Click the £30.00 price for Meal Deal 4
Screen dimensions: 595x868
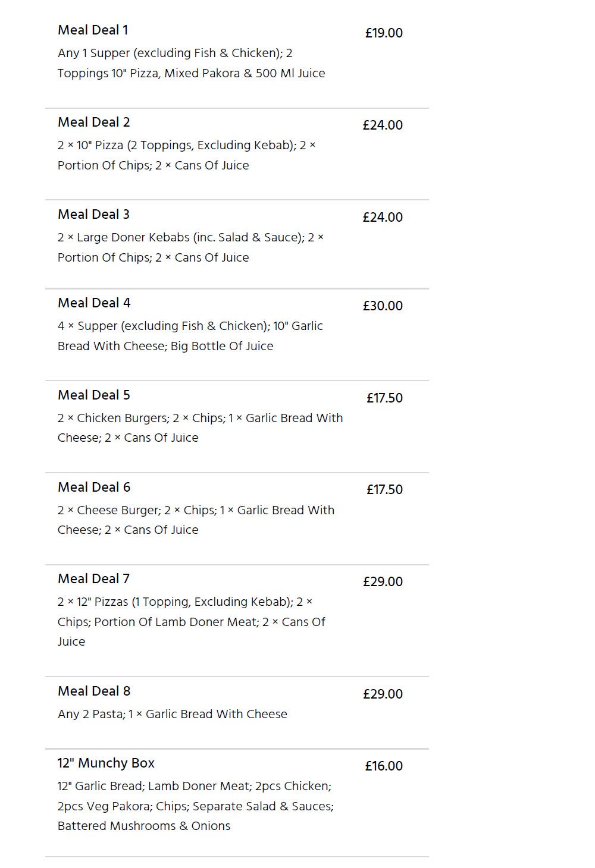[x=383, y=306]
